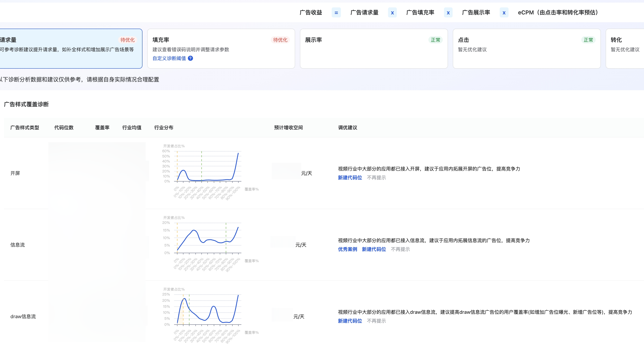Click the 待优化 badge on 填充率 card

click(x=280, y=40)
